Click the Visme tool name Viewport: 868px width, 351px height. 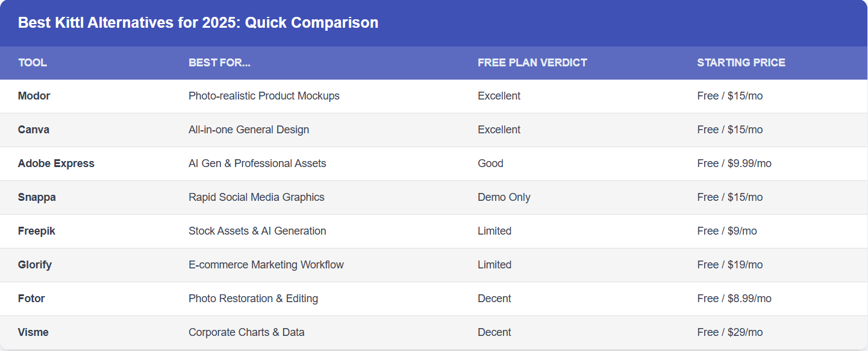point(33,332)
